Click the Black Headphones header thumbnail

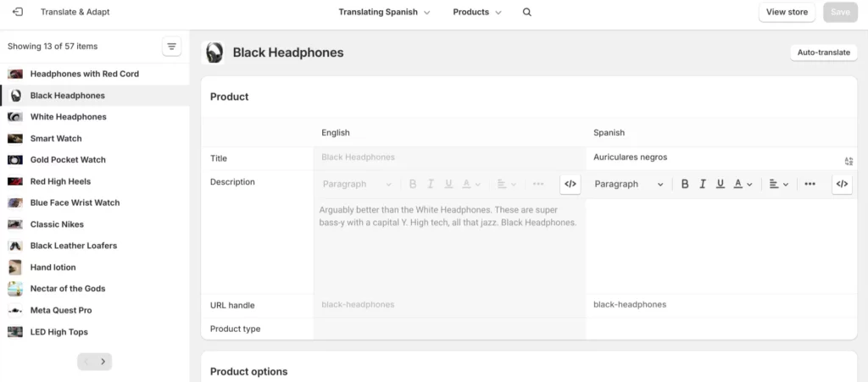213,53
